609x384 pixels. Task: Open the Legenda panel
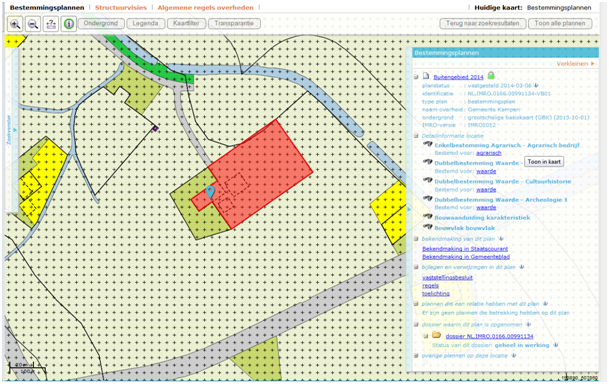(145, 23)
